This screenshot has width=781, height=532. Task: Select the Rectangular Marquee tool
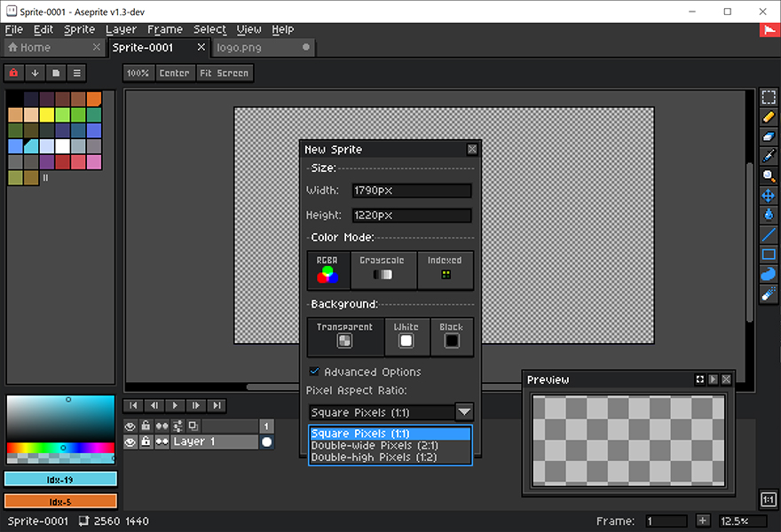[x=769, y=97]
